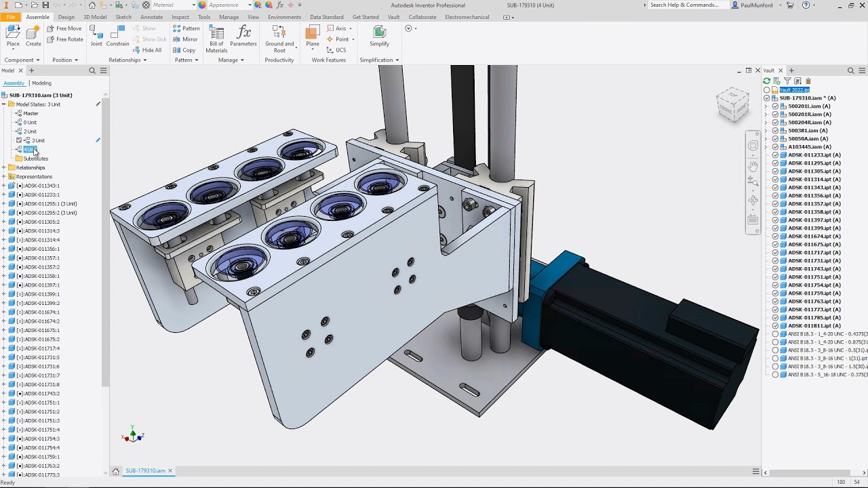Toggle status circle beside Vault 2022.ipj
The image size is (868, 488).
click(x=767, y=90)
